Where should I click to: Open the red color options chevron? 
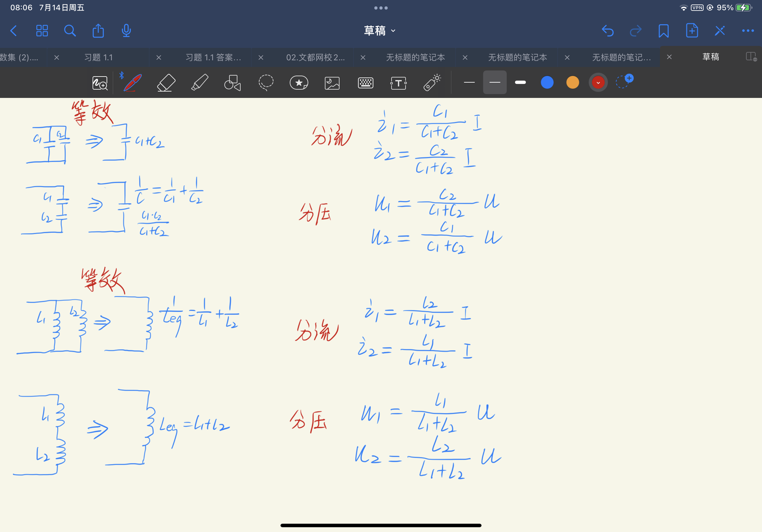[x=598, y=83]
